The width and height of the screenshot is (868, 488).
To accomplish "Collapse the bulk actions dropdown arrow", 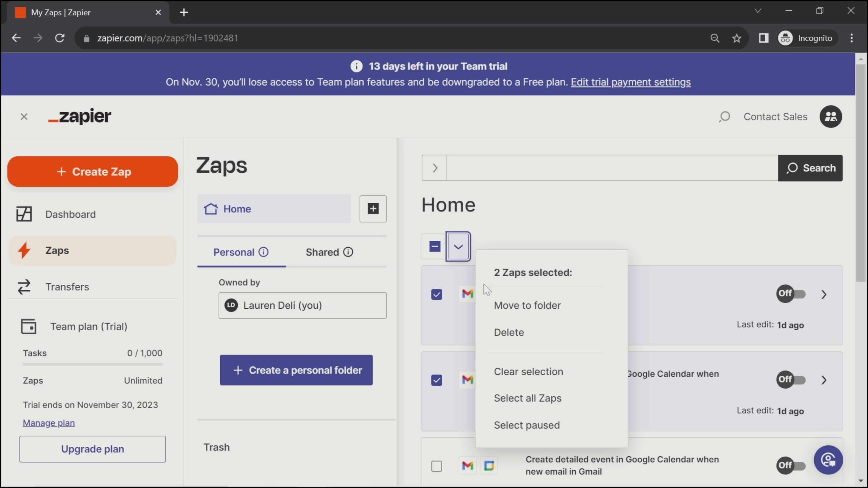I will 458,246.
